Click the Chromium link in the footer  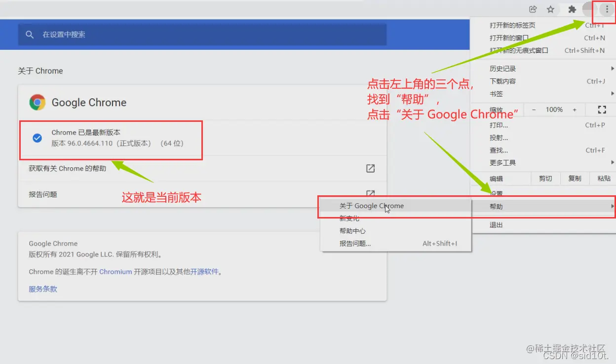pos(115,271)
